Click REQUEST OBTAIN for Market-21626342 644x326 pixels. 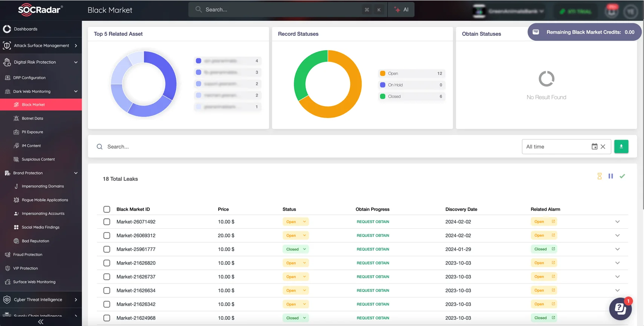click(x=373, y=304)
